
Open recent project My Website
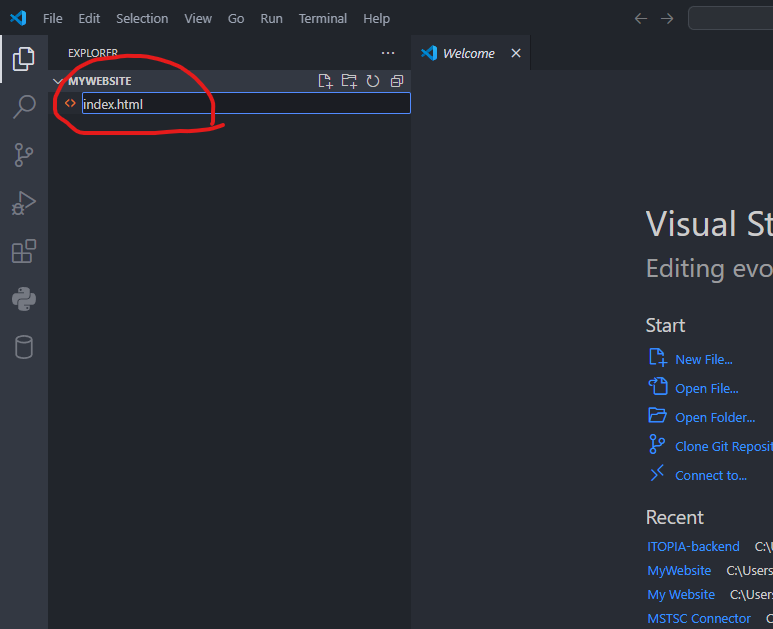(x=681, y=595)
